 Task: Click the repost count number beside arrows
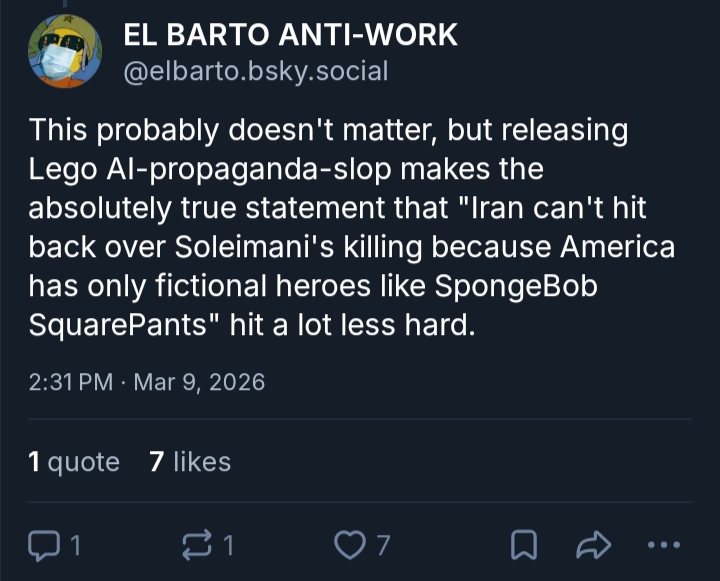(228, 545)
